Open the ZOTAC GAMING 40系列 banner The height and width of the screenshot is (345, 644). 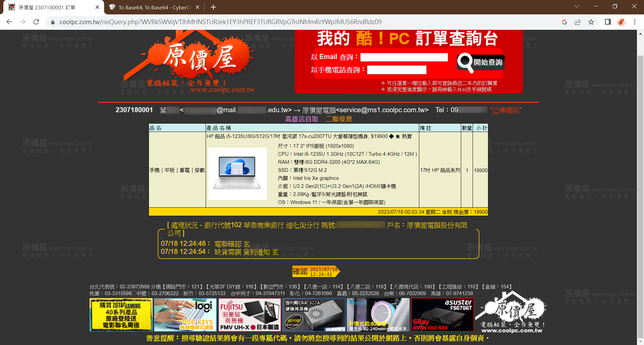pyautogui.click(x=121, y=315)
